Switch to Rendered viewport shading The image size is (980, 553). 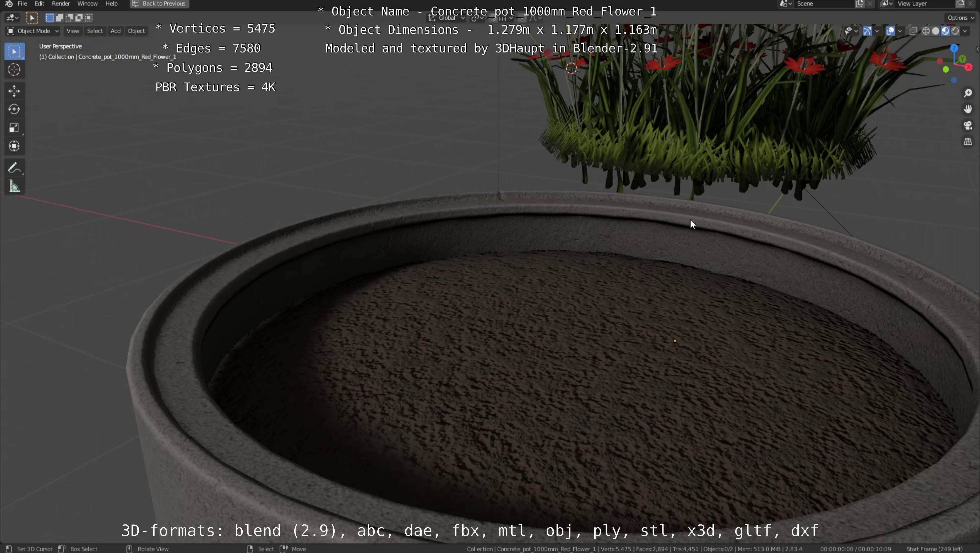tap(955, 31)
